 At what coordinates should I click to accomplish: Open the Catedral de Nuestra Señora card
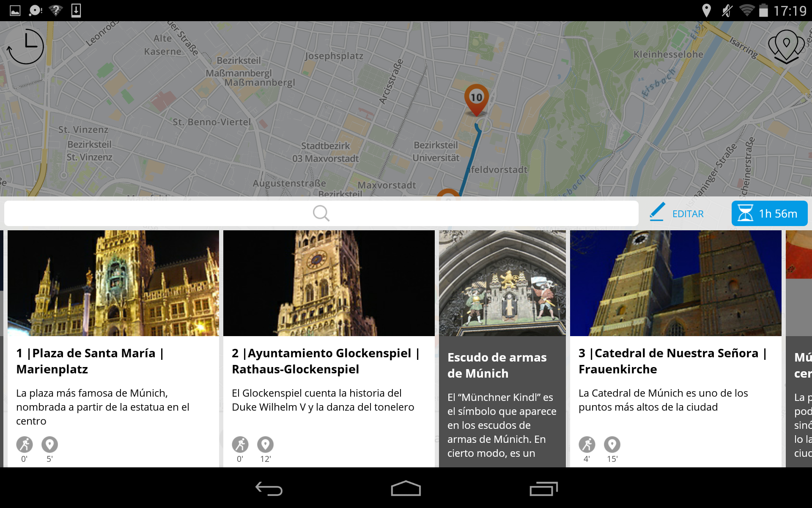675,360
